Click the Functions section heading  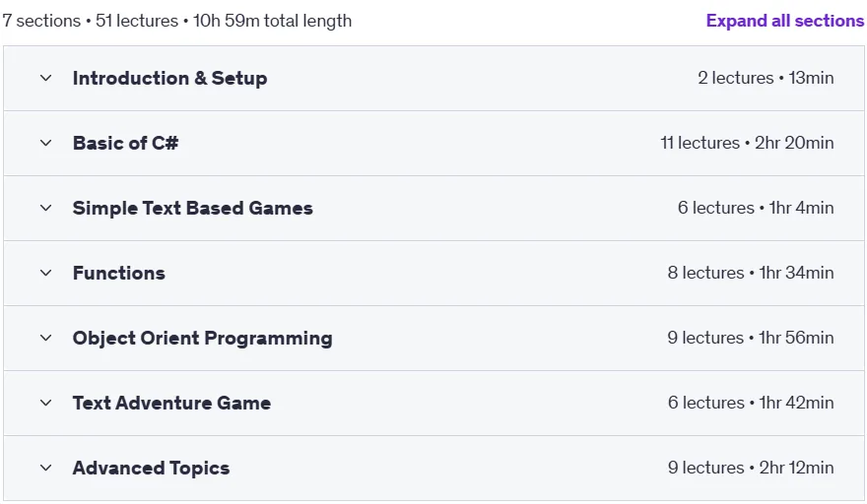click(x=119, y=273)
